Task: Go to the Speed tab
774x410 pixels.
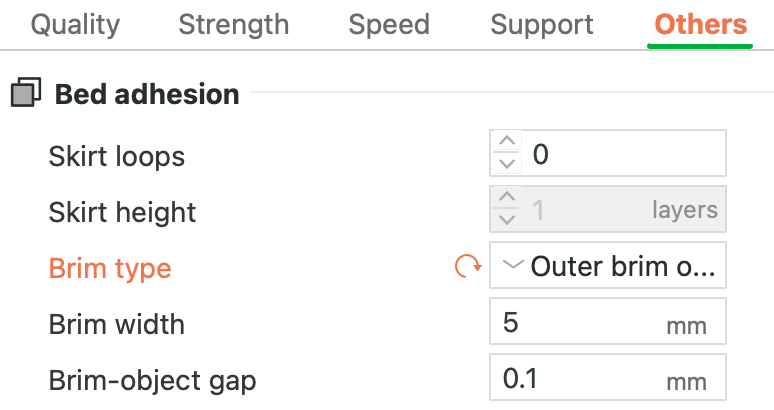Action: pos(389,25)
